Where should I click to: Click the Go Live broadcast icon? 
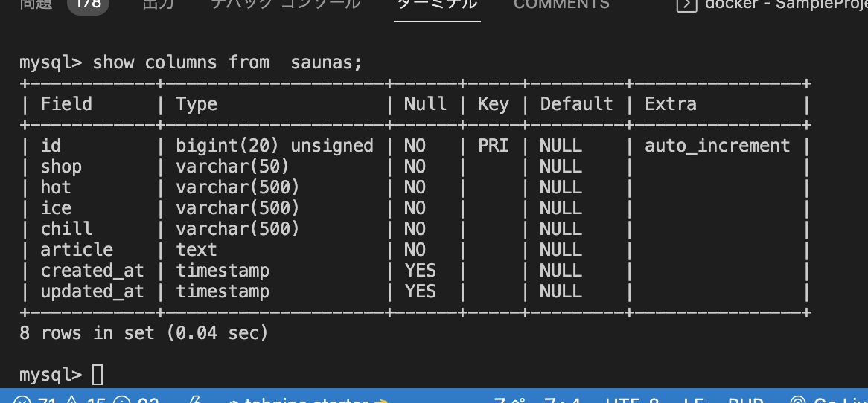click(x=797, y=399)
